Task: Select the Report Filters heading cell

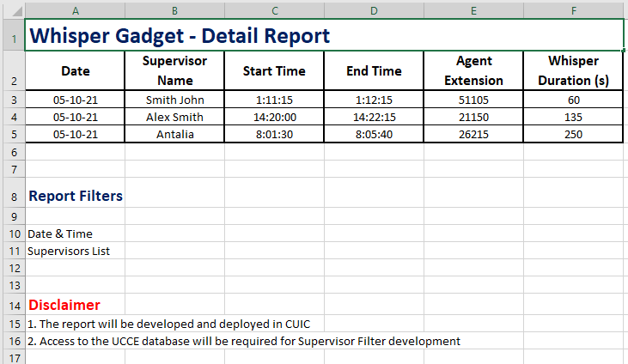Action: tap(76, 196)
